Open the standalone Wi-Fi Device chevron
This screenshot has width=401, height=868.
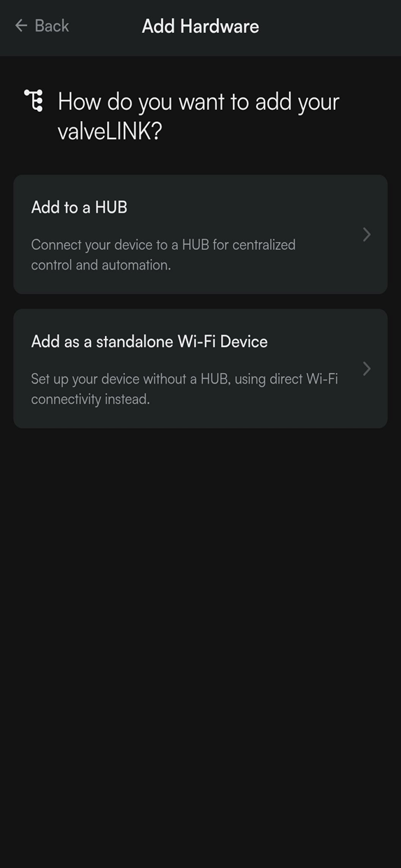[x=367, y=368]
